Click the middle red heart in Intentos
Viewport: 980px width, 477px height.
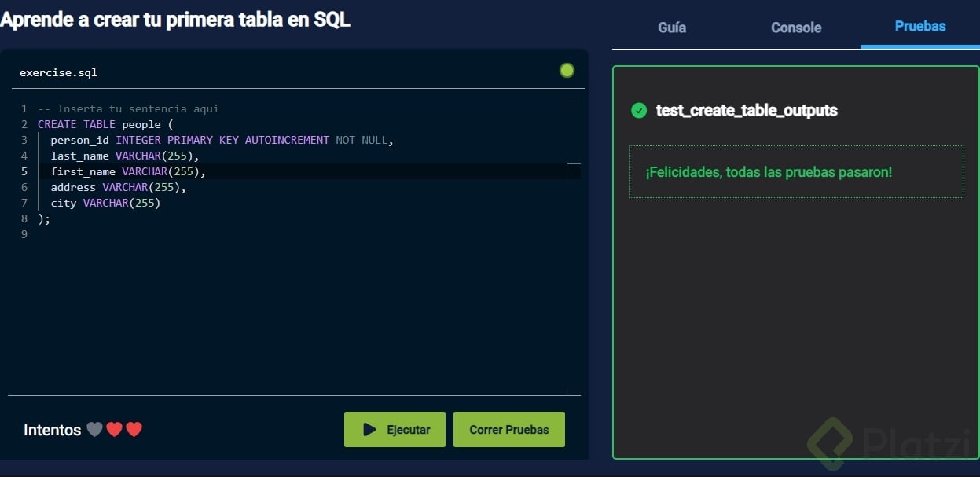pyautogui.click(x=114, y=430)
